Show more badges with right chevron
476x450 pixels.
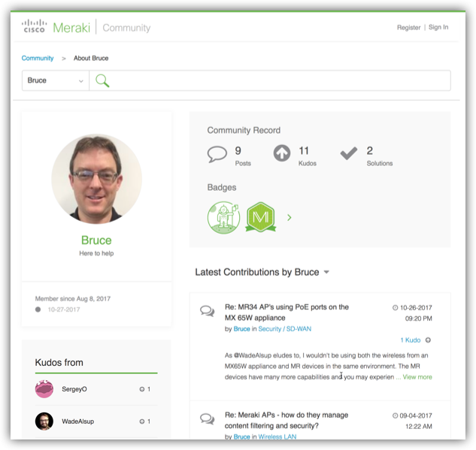coord(290,218)
